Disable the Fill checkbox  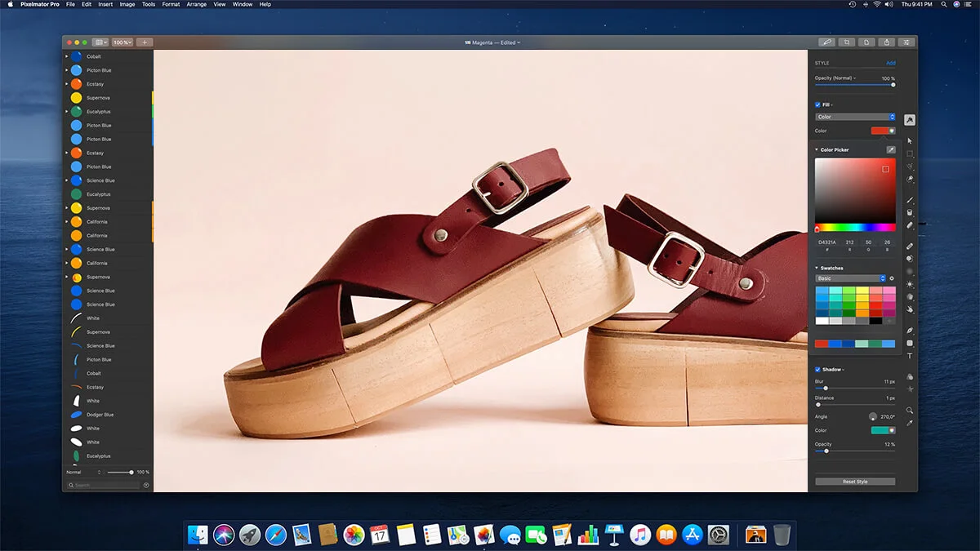817,104
